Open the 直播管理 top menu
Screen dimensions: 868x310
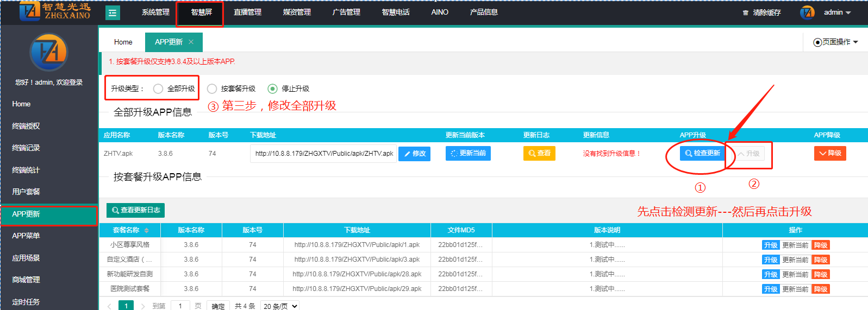coord(247,12)
